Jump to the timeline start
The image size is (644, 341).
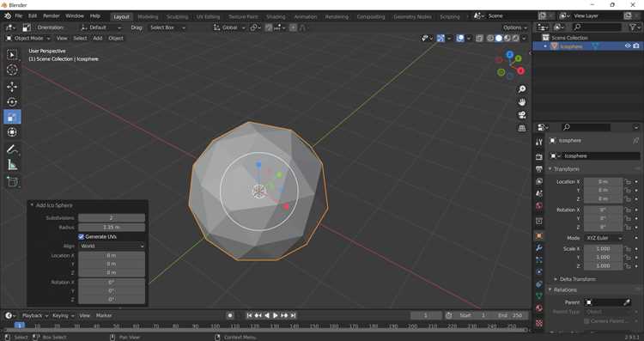coord(249,315)
